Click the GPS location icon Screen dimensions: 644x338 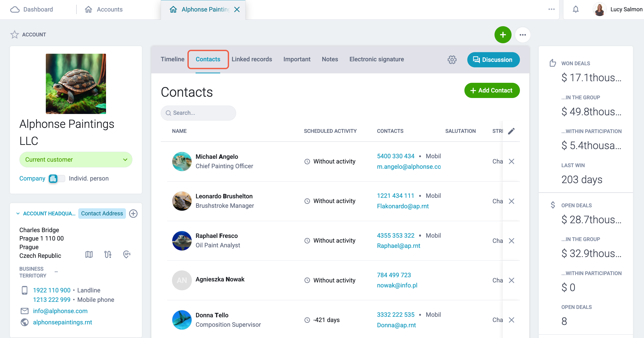point(127,254)
